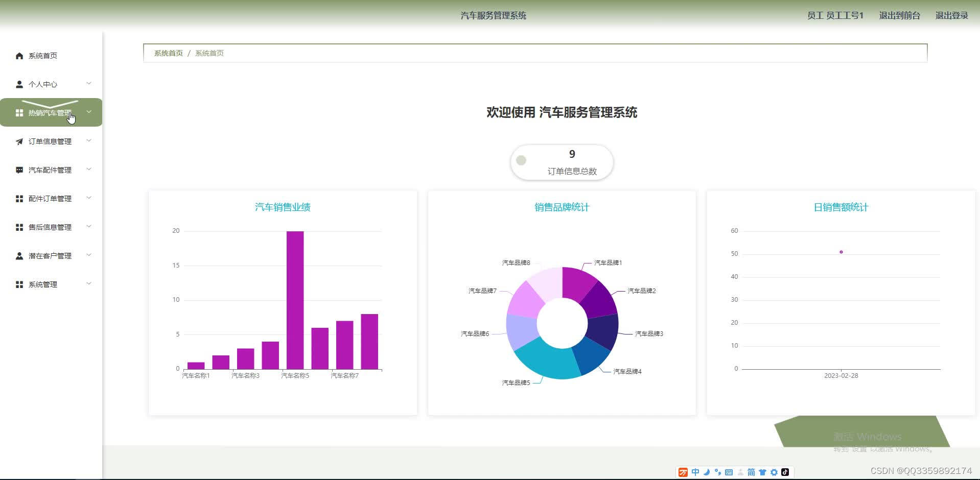This screenshot has width=980, height=480.
Task: Click the chat icon beside 汽车配件管理
Action: (x=19, y=170)
